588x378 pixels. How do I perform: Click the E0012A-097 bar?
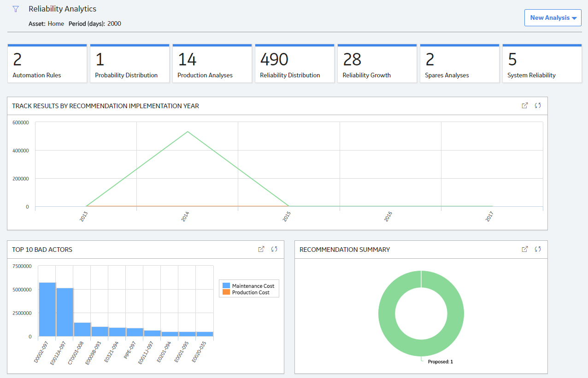coord(65,312)
